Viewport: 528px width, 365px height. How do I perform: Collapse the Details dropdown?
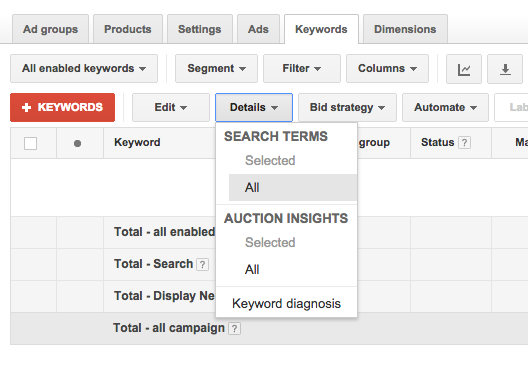pyautogui.click(x=254, y=107)
